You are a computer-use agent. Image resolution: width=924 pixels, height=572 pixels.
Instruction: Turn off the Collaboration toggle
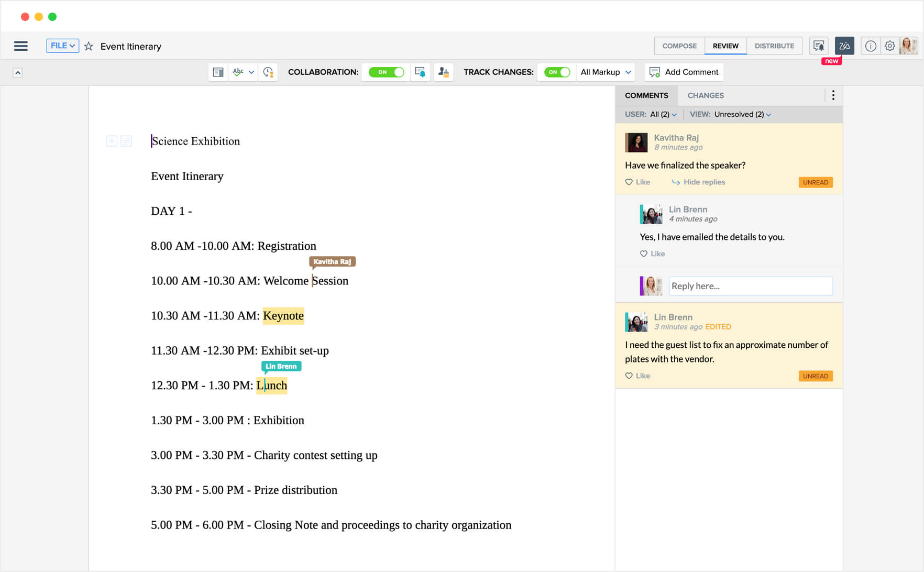(386, 72)
